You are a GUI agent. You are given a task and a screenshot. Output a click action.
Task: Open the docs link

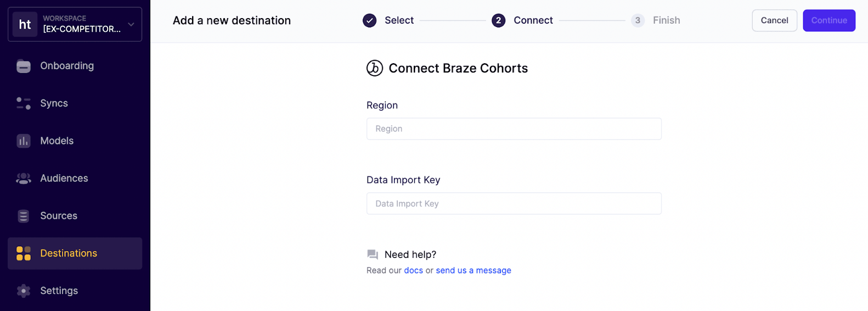[413, 270]
